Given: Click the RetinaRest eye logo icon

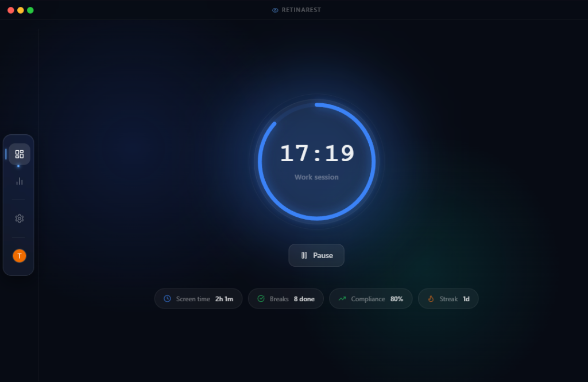Looking at the screenshot, I should pyautogui.click(x=275, y=10).
